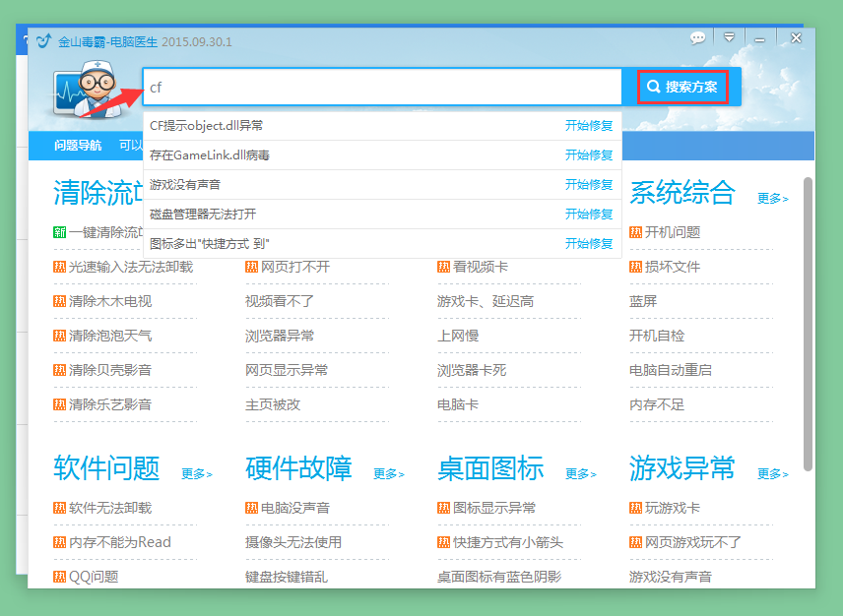This screenshot has width=843, height=616.
Task: Open the QQ问题 entry
Action: pos(94,577)
